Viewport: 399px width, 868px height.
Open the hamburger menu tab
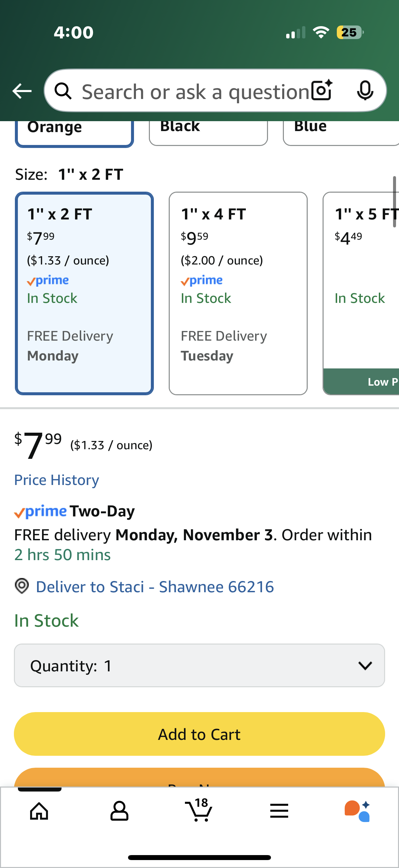pyautogui.click(x=279, y=811)
